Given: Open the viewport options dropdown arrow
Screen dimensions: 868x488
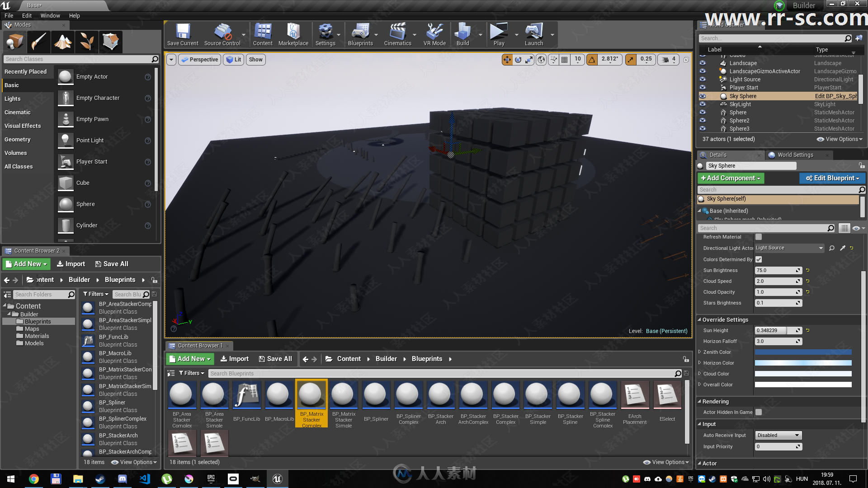Looking at the screenshot, I should tap(171, 60).
